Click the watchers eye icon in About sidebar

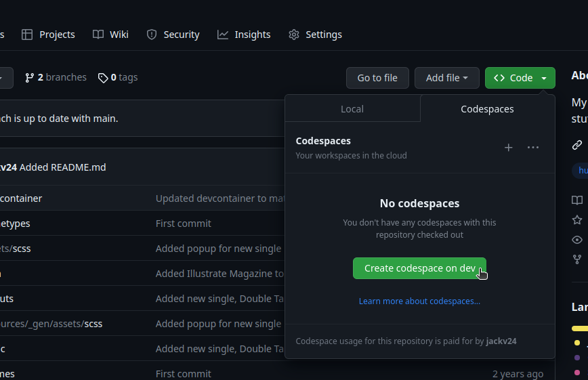pos(577,240)
